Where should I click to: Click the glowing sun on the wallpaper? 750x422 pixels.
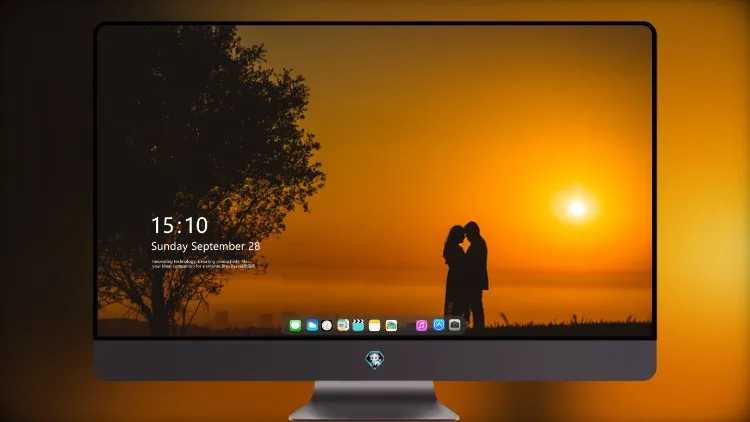pos(577,208)
